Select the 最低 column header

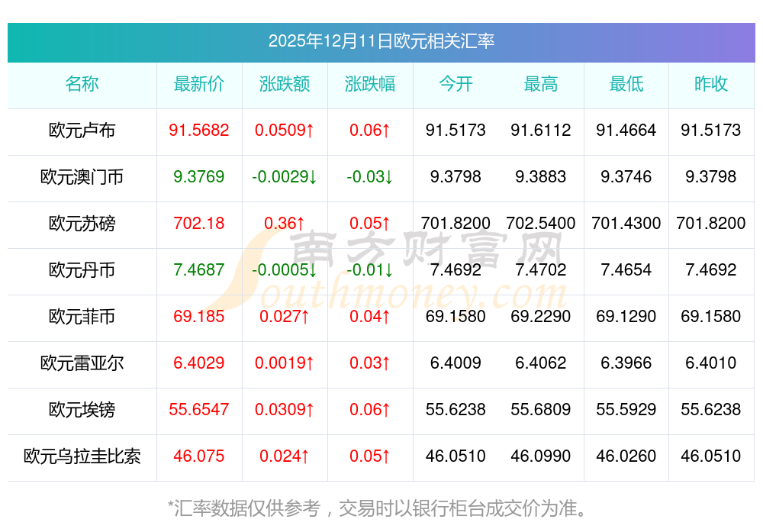click(x=626, y=84)
